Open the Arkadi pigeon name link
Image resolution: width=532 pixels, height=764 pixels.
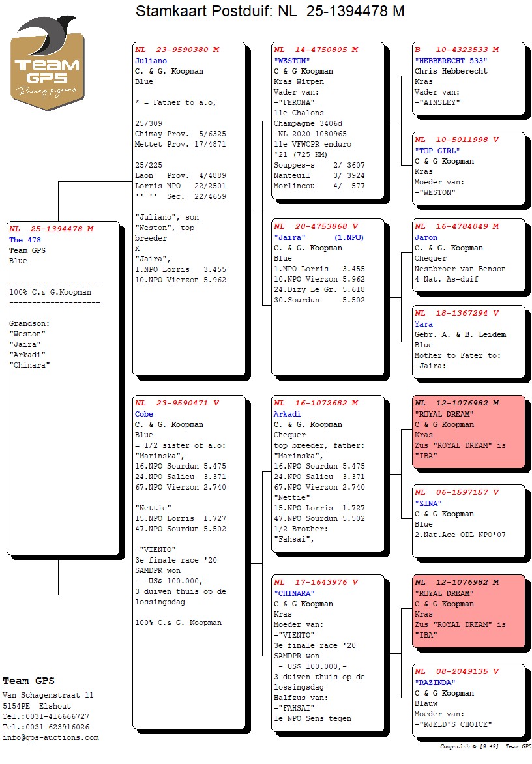coord(287,414)
